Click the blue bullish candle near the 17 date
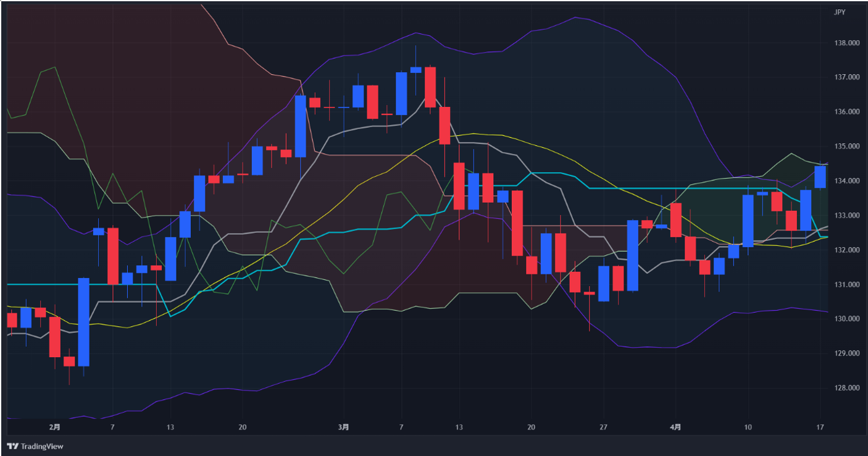Image resolution: width=868 pixels, height=456 pixels. point(821,176)
